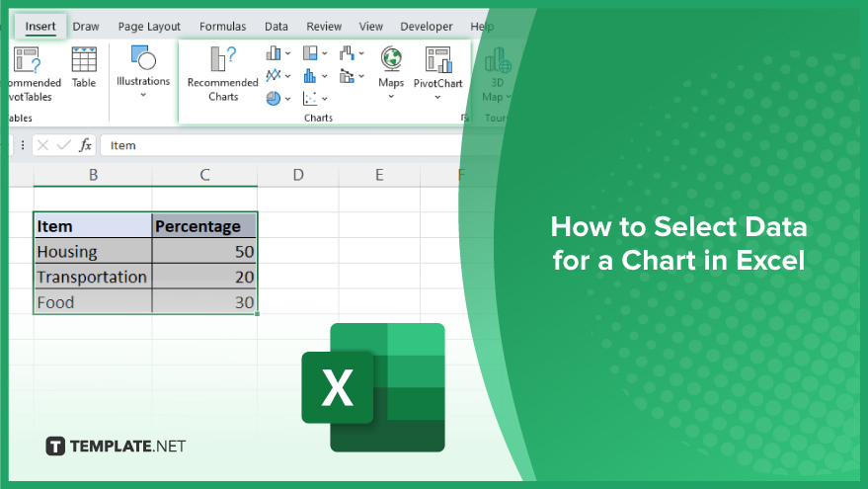
Task: Open the Maps dropdown chevron
Action: coord(391,97)
